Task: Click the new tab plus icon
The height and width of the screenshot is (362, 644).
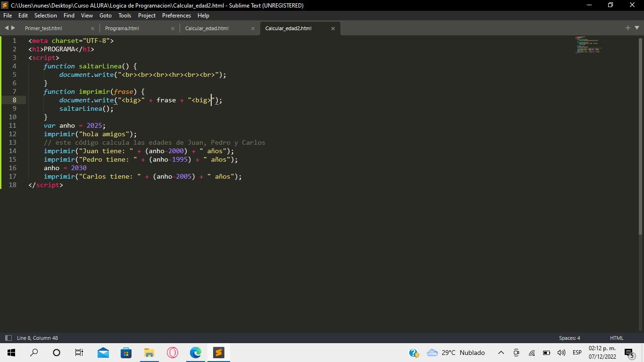Action: click(x=628, y=28)
